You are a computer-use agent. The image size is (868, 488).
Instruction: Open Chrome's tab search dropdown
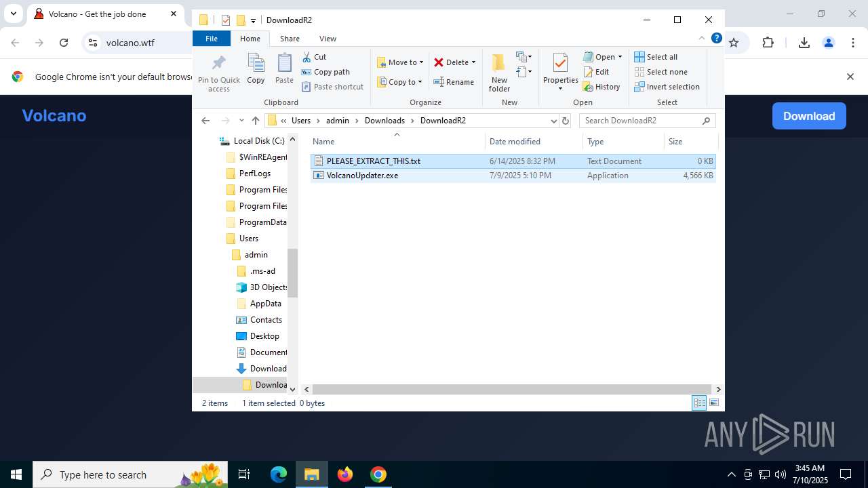13,14
